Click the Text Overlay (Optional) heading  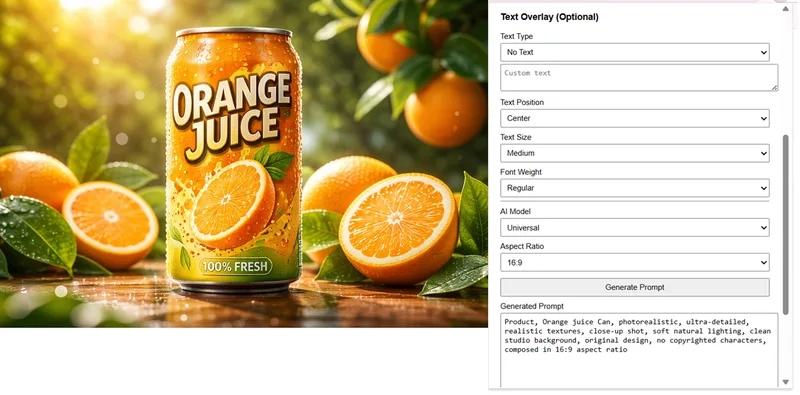549,17
